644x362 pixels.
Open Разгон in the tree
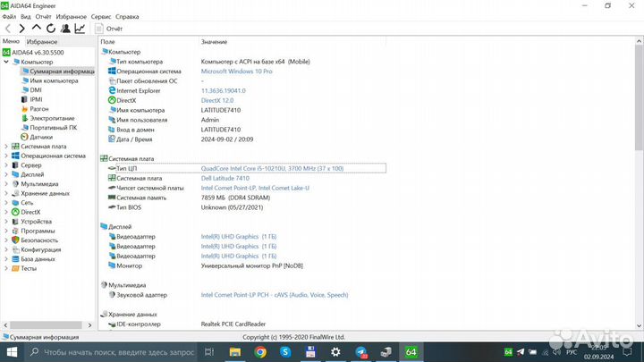[x=35, y=109]
